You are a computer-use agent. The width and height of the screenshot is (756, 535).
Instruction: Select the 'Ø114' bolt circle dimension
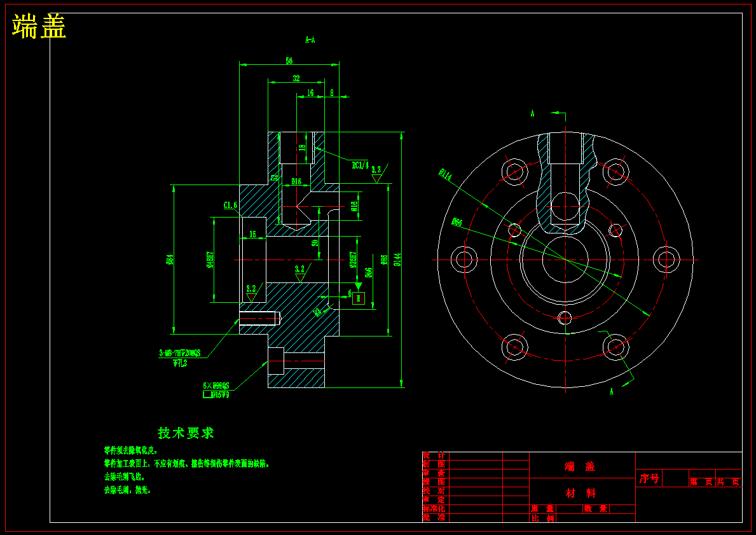tap(445, 175)
